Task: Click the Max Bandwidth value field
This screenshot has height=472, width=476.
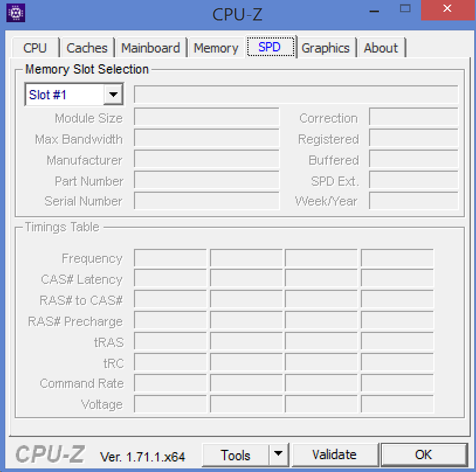Action: (207, 138)
